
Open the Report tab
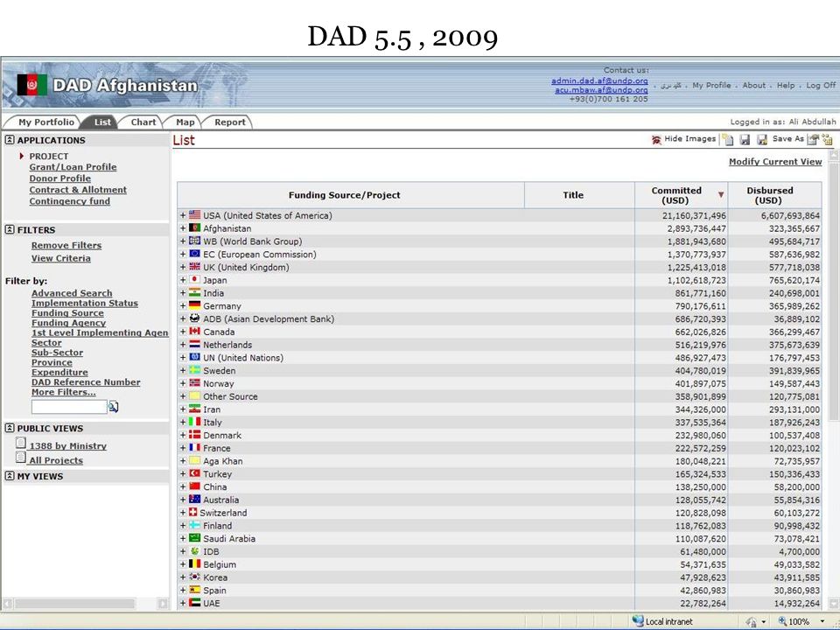(x=230, y=122)
